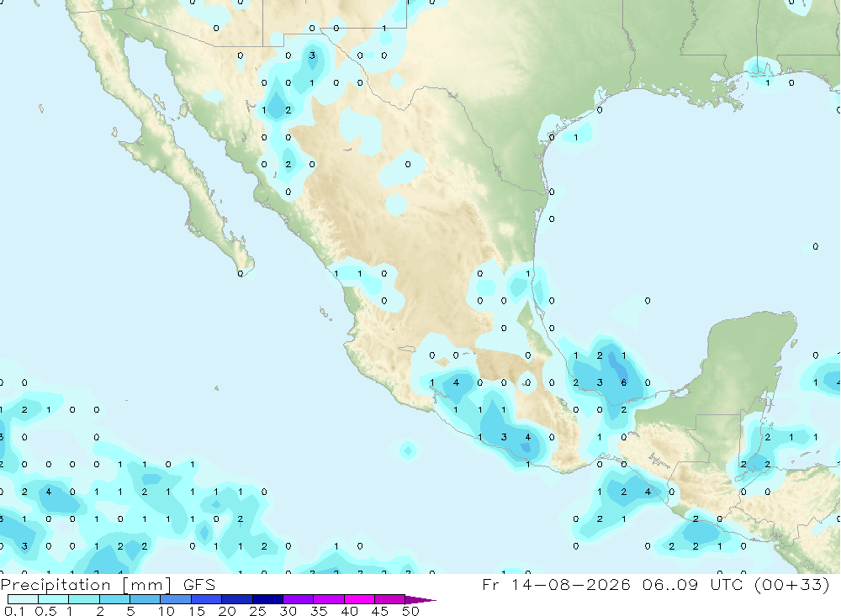The width and height of the screenshot is (841, 616).
Task: Click the 40–45 mm magenta legend swatch
Action: [359, 599]
